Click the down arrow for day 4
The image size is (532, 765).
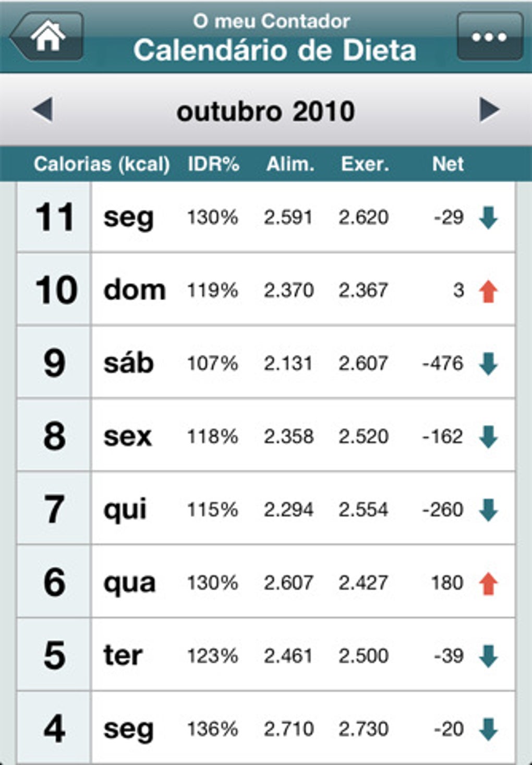coord(488,729)
